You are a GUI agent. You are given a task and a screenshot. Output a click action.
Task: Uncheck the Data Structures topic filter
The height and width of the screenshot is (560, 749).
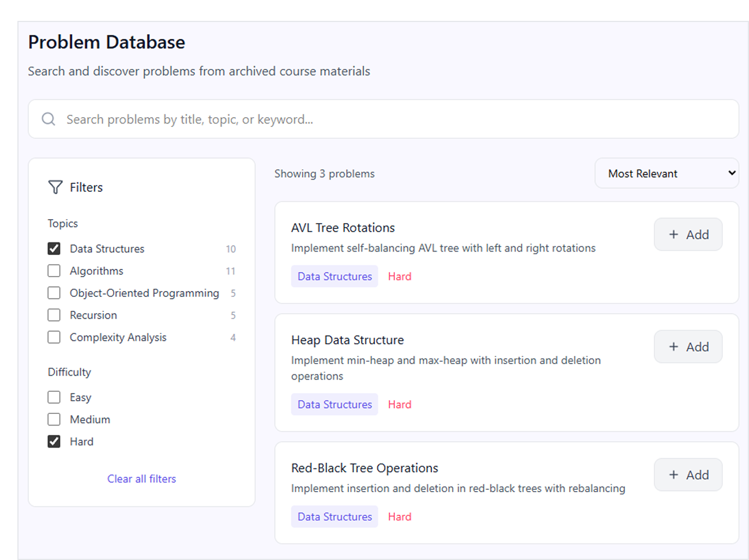(54, 249)
